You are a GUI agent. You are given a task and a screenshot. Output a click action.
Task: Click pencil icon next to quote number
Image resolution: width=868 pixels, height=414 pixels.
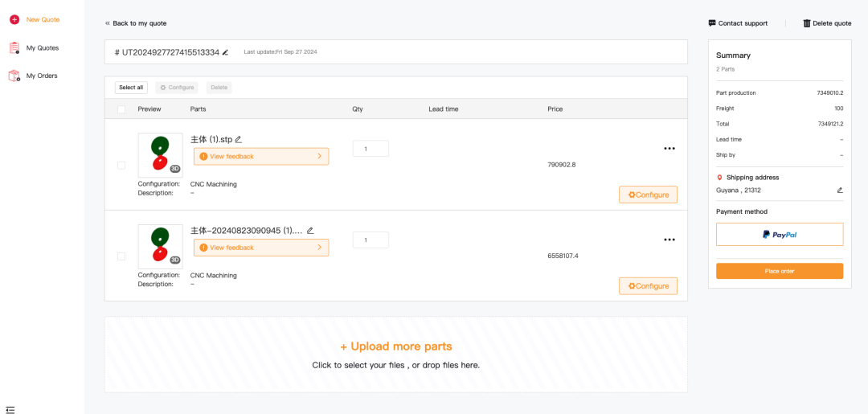[225, 52]
